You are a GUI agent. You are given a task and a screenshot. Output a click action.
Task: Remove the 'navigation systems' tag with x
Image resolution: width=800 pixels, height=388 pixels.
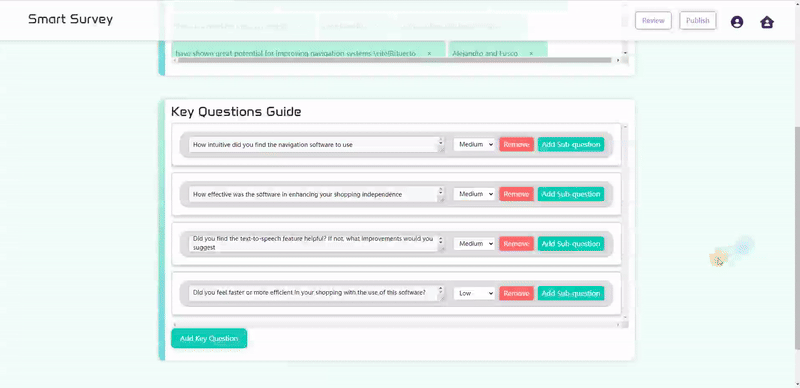pos(429,53)
